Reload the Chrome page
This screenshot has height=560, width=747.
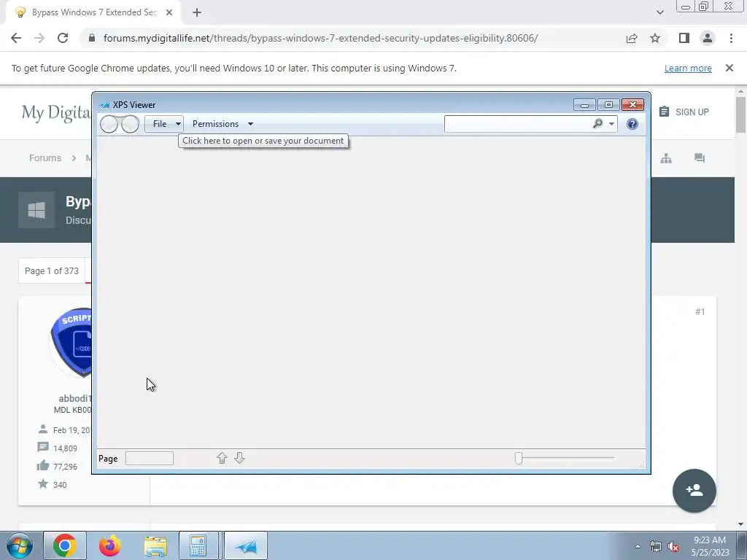[63, 38]
